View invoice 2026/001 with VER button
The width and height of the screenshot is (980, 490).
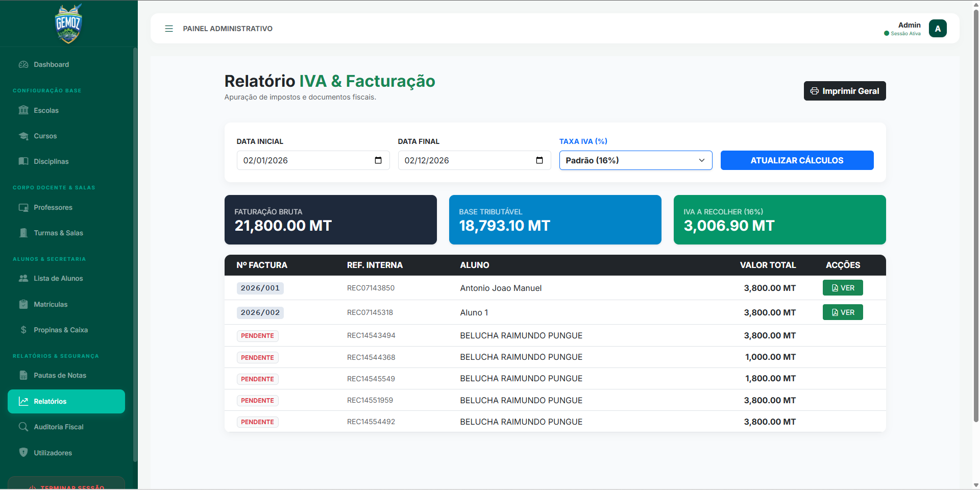coord(842,288)
